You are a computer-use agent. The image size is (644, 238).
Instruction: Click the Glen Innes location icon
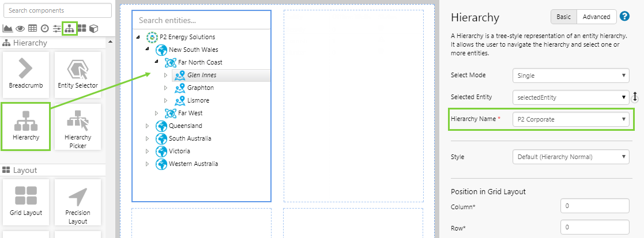[180, 75]
